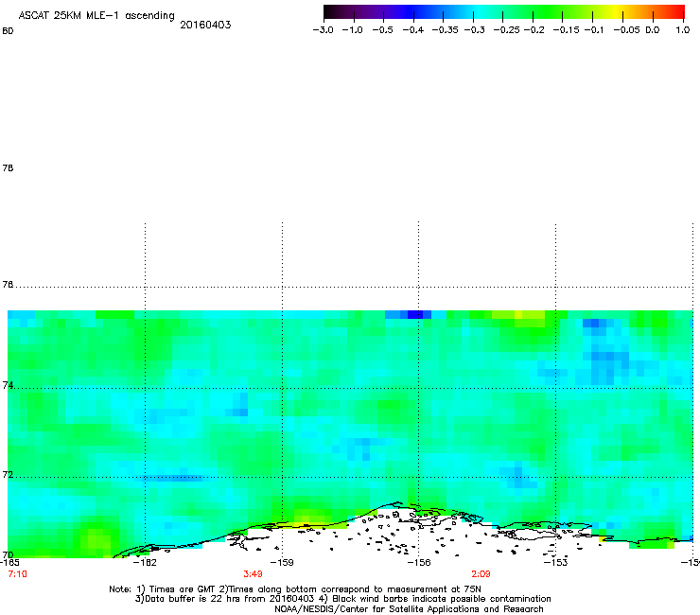The image size is (700, 615).
Task: Select the -0.5 color scale value
Action: tap(382, 30)
